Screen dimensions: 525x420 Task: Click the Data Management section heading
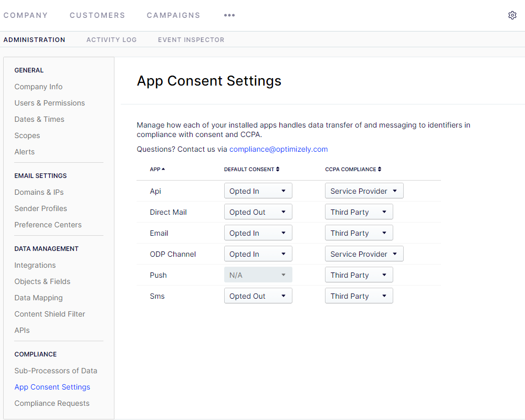pos(47,249)
